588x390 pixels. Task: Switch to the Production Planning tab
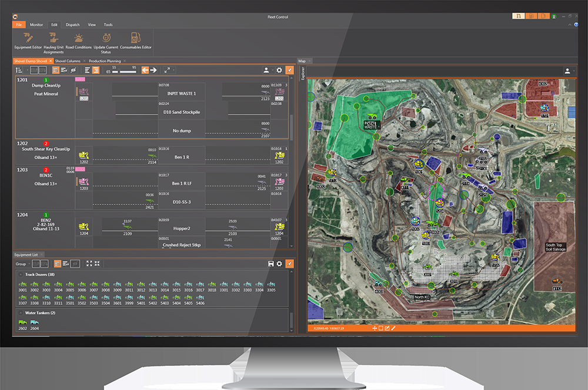click(105, 60)
